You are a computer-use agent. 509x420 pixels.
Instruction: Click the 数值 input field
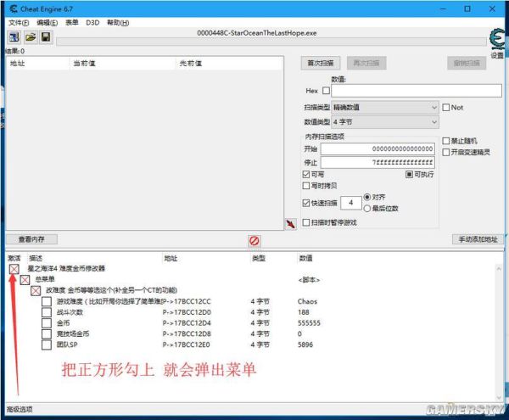pyautogui.click(x=417, y=91)
